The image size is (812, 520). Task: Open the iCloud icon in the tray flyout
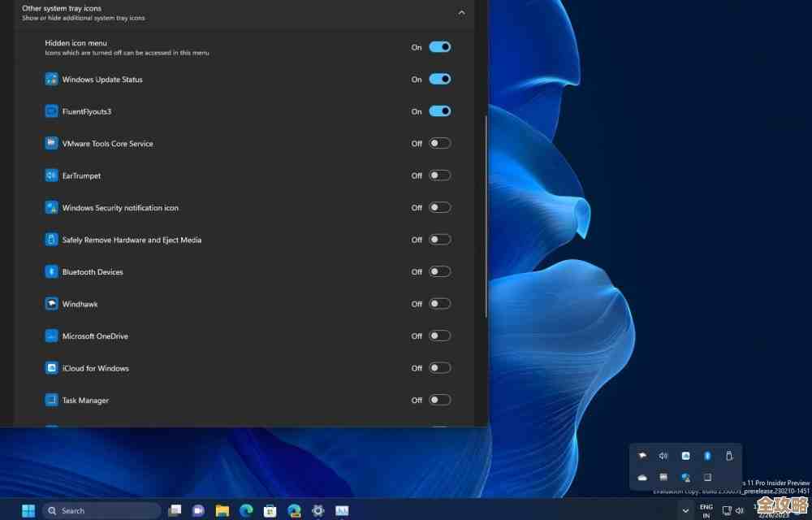tap(685, 456)
